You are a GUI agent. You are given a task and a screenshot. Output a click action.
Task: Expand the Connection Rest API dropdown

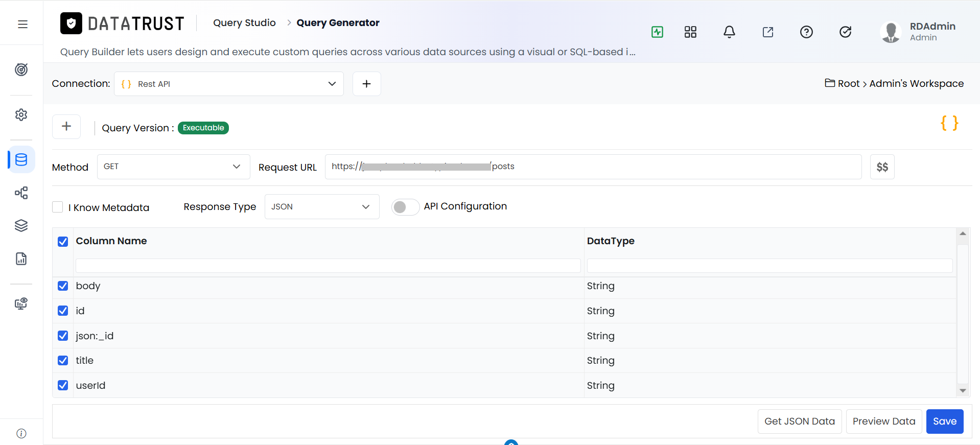pyautogui.click(x=229, y=84)
